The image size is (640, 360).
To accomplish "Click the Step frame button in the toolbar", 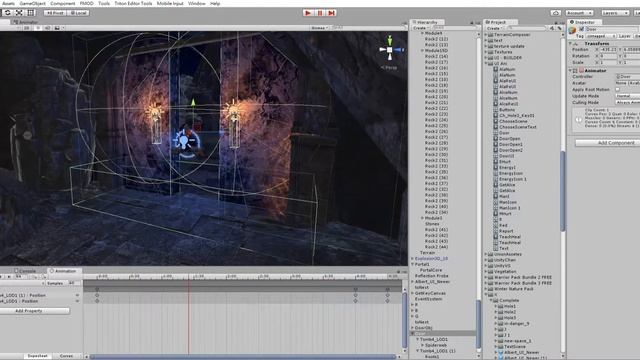I will [x=331, y=13].
